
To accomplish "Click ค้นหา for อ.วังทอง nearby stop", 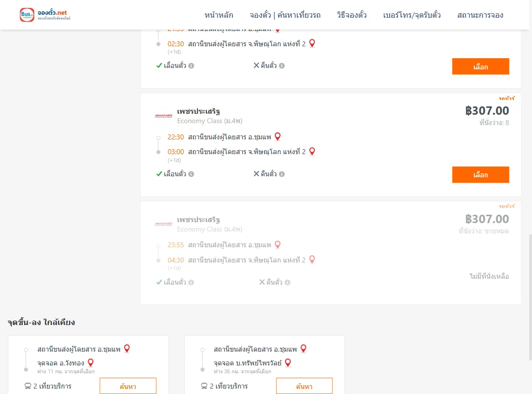I will [128, 386].
